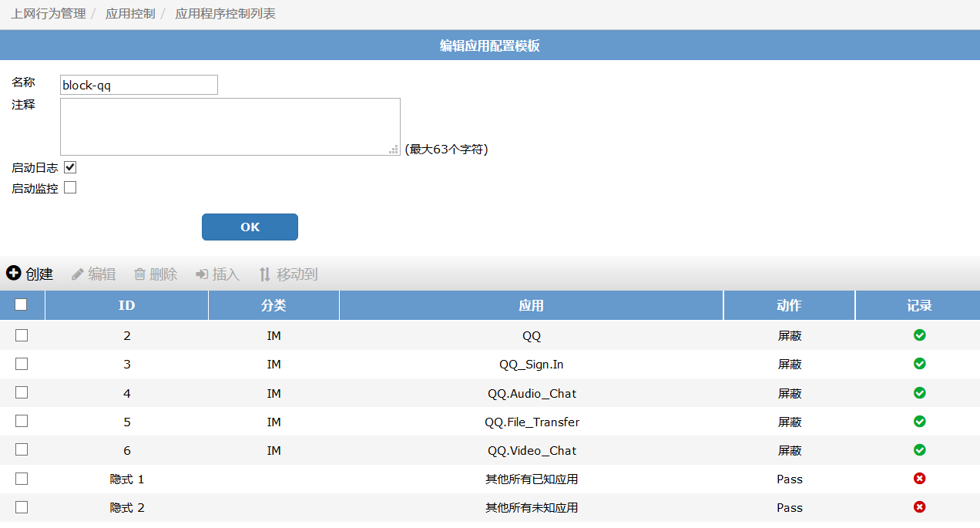This screenshot has width=980, height=528.
Task: Click the QQ.Audio_Chat application cell
Action: click(x=532, y=393)
